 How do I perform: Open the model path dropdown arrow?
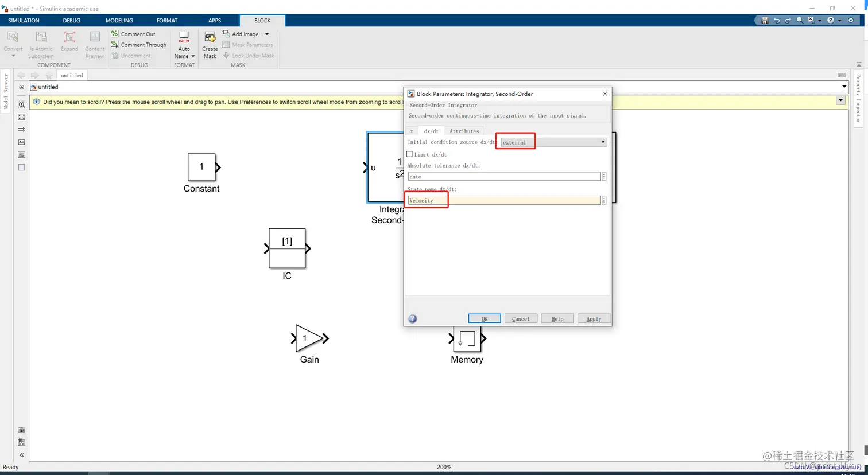844,87
